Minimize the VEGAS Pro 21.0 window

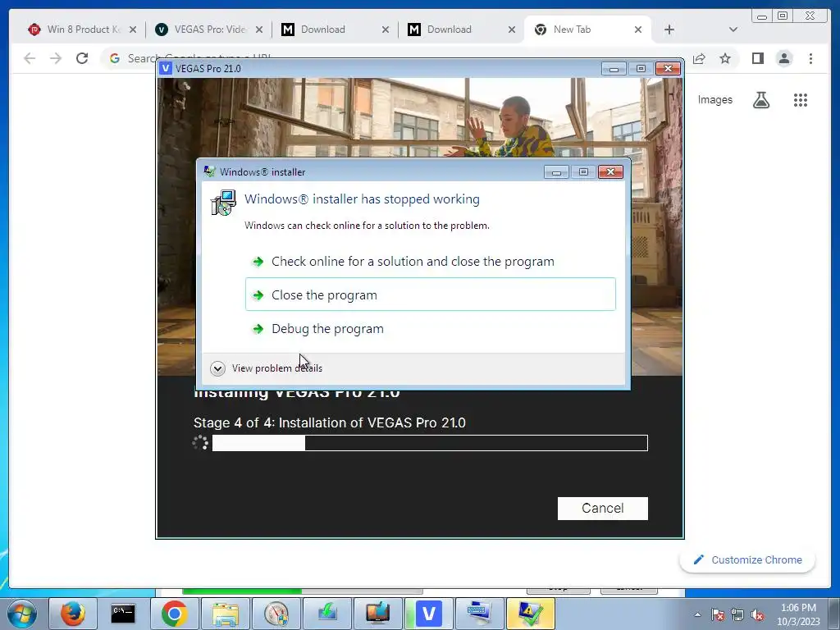[x=614, y=69]
